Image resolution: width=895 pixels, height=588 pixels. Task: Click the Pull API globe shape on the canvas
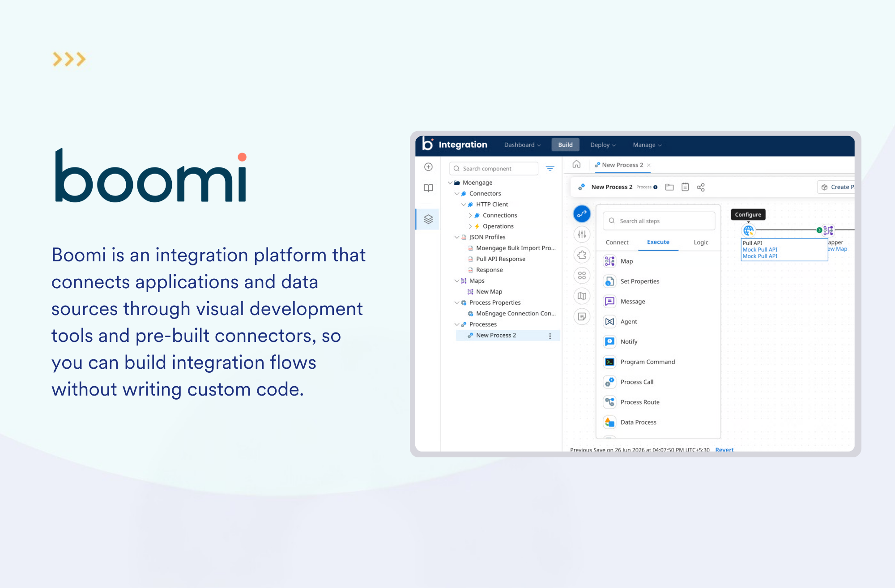pyautogui.click(x=748, y=230)
